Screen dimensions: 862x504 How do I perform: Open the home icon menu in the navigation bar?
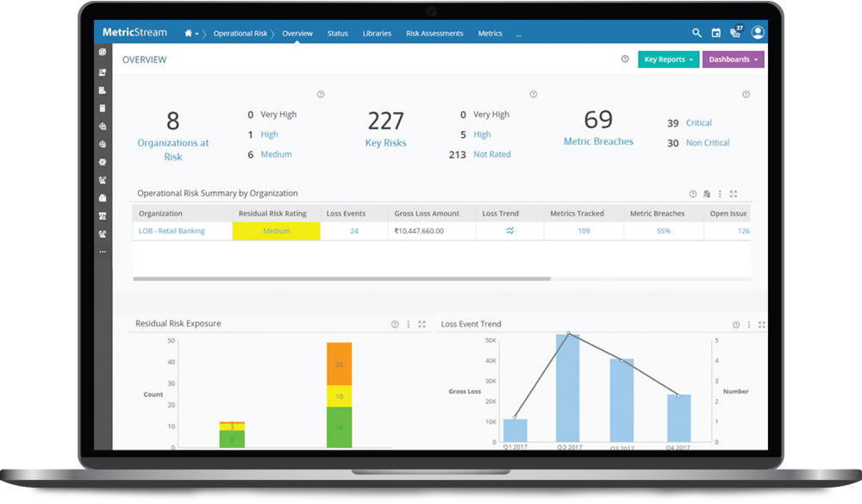click(191, 34)
